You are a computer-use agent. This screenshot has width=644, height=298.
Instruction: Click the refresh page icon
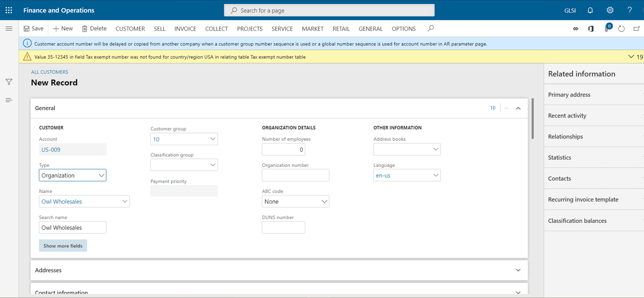[x=621, y=29]
